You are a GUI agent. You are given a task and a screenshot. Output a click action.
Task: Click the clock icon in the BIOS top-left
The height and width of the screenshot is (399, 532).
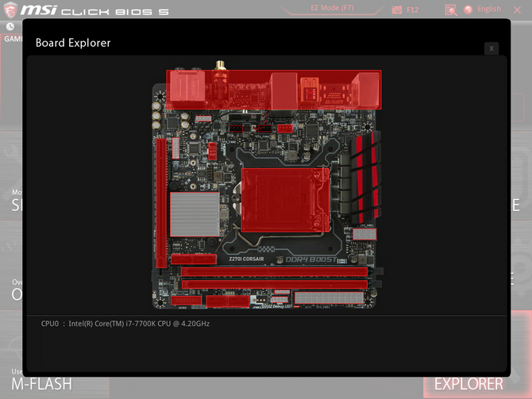pyautogui.click(x=10, y=26)
